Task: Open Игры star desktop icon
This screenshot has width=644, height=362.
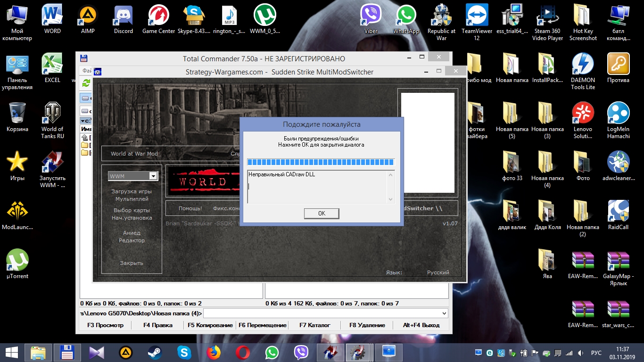Action: [17, 166]
